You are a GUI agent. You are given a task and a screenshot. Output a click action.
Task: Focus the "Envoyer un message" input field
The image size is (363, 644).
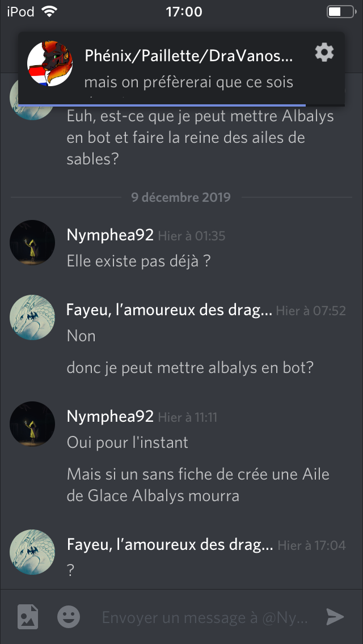pos(206,617)
